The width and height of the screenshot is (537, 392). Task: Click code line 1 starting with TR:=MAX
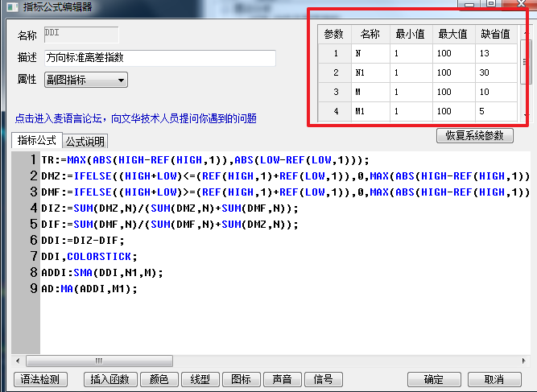point(205,160)
